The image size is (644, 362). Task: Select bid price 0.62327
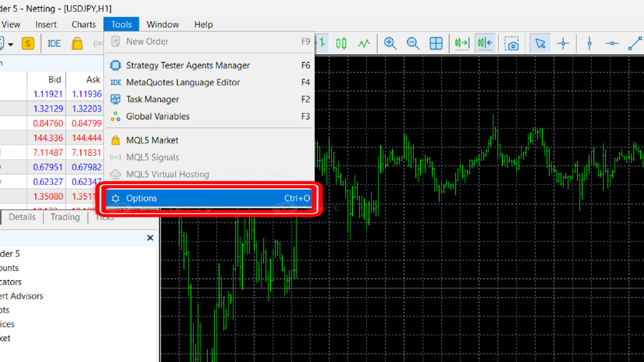click(x=48, y=182)
